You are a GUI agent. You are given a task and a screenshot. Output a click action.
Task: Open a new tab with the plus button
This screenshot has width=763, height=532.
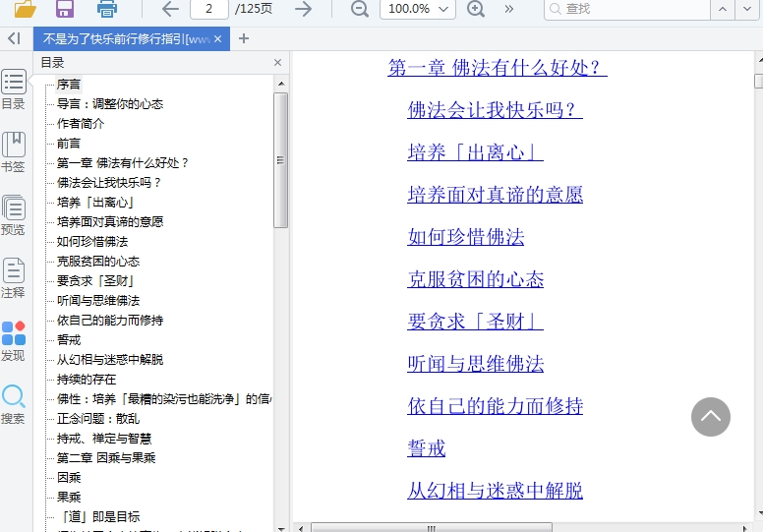pyautogui.click(x=244, y=38)
